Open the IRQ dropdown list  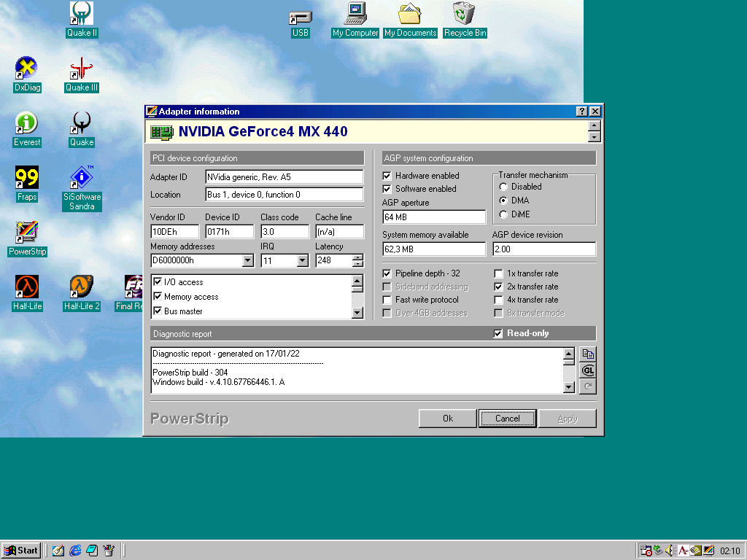click(x=303, y=260)
